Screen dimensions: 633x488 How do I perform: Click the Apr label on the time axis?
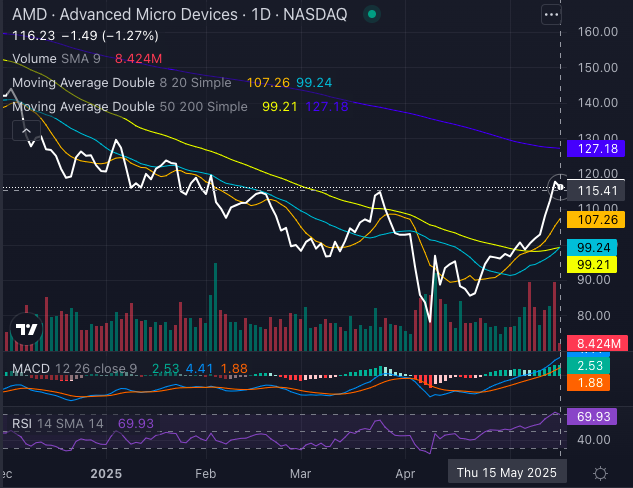click(x=405, y=473)
